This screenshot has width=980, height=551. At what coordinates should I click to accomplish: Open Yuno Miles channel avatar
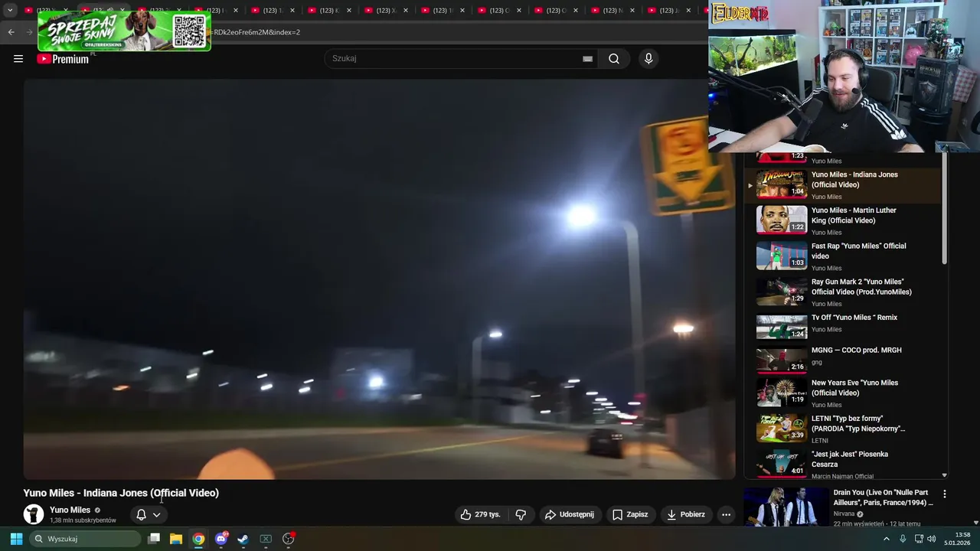coord(34,514)
